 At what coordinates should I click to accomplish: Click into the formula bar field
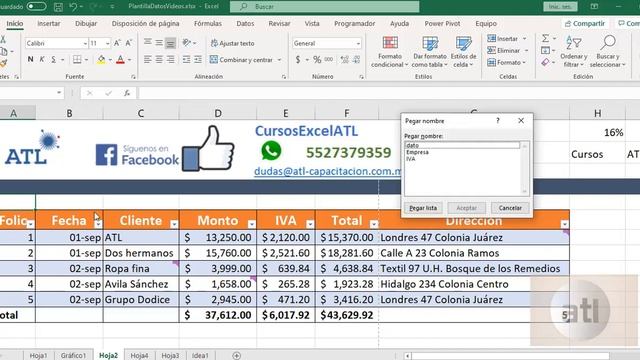click(x=388, y=93)
